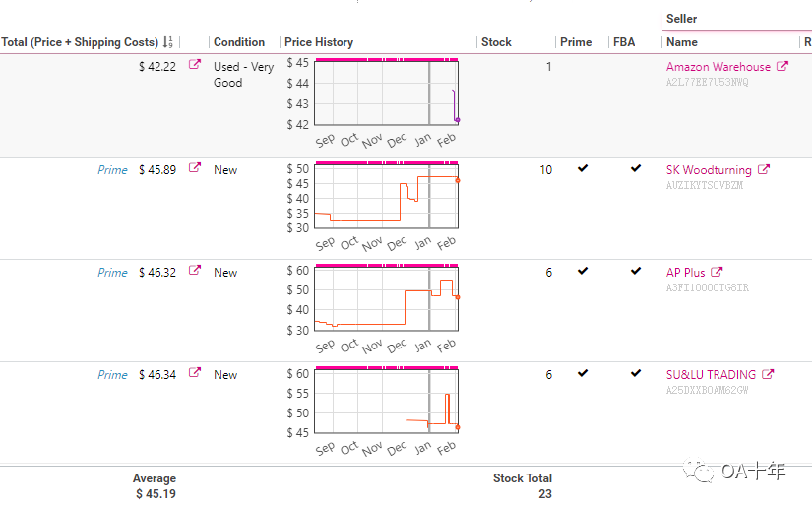This screenshot has width=812, height=506.
Task: Open the SU&LU TRADING seller link
Action: 712,374
